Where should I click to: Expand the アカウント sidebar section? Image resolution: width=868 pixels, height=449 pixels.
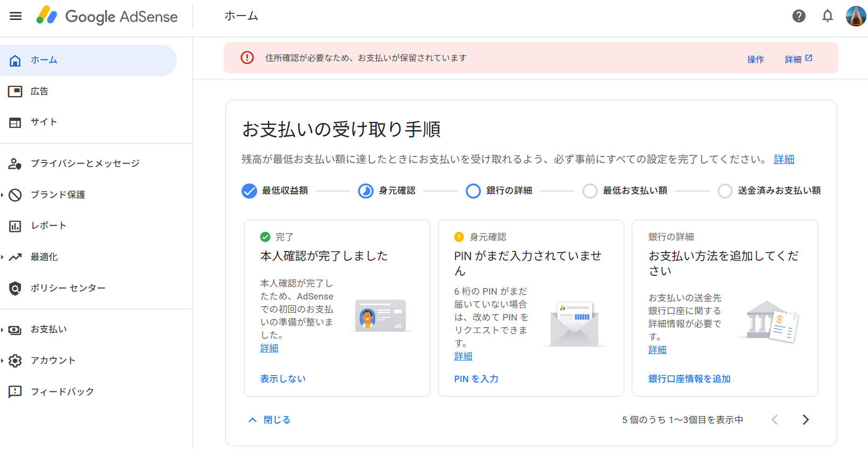[53, 360]
